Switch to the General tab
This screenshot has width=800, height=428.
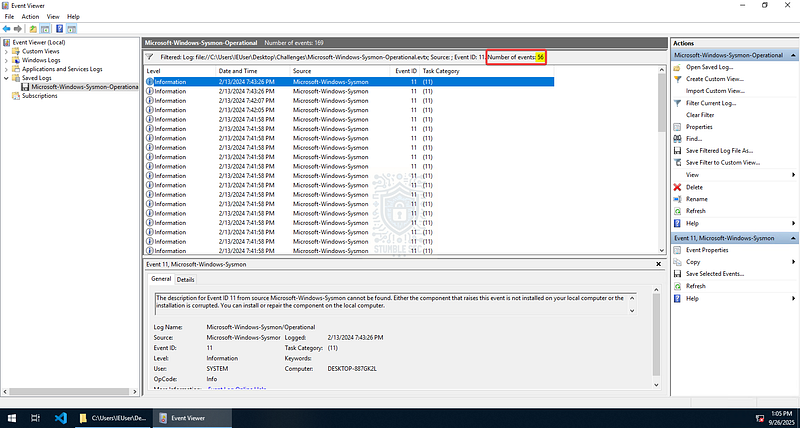[161, 279]
